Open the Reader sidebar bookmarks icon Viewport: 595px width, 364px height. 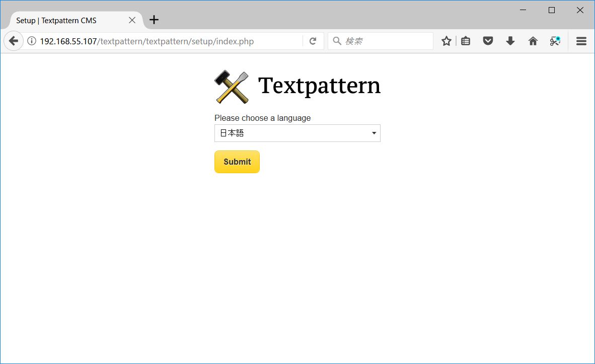pyautogui.click(x=465, y=41)
